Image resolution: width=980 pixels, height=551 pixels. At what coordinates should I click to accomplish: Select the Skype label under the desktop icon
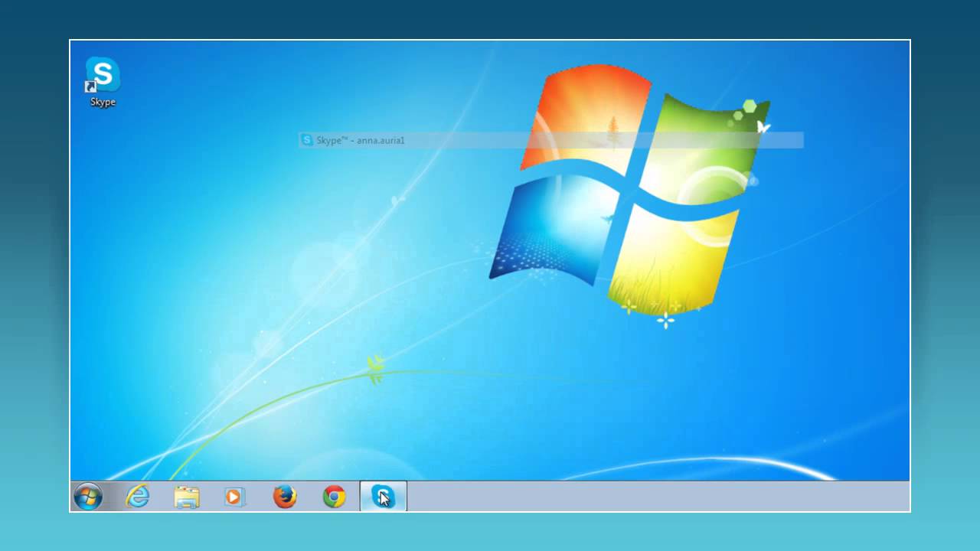[x=102, y=102]
